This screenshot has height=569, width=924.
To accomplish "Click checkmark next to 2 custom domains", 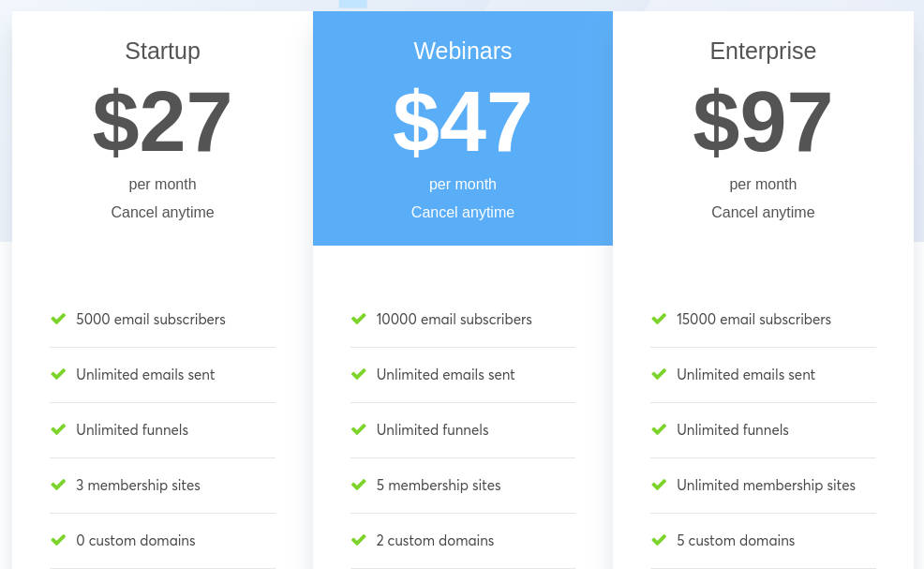I will [x=358, y=540].
